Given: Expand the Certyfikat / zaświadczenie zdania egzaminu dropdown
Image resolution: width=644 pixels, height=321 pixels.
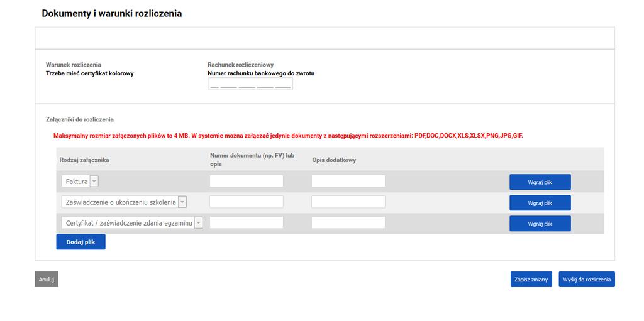Looking at the screenshot, I should pyautogui.click(x=198, y=222).
